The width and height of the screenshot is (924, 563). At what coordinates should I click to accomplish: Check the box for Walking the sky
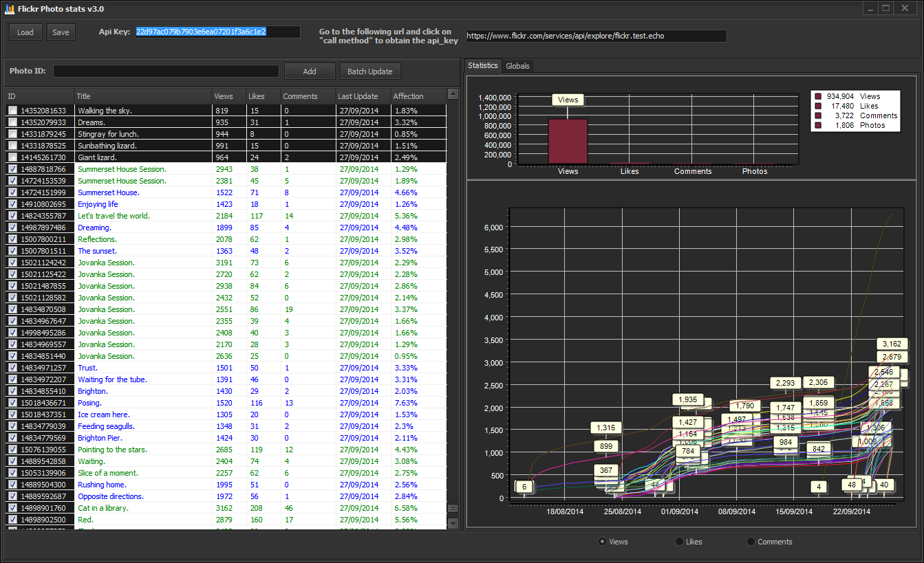point(12,111)
